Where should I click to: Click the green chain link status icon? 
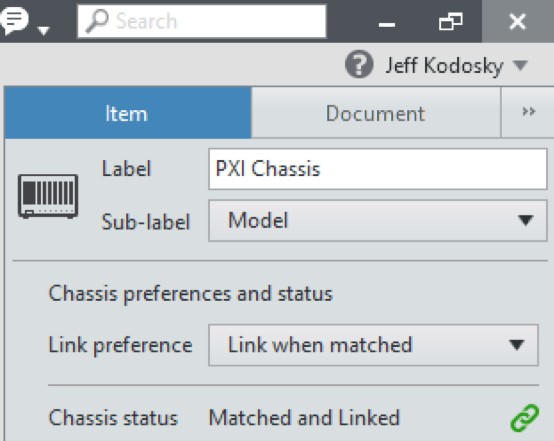point(525,418)
